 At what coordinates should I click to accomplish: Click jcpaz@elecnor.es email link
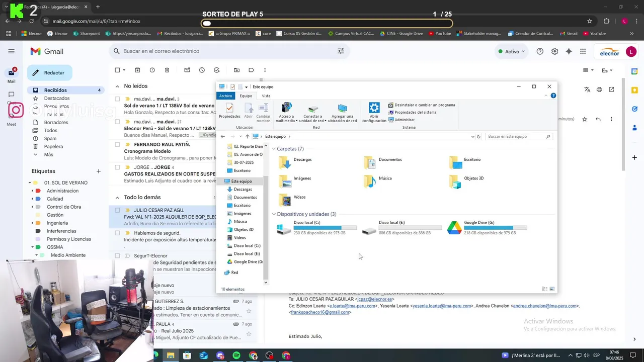click(x=374, y=299)
